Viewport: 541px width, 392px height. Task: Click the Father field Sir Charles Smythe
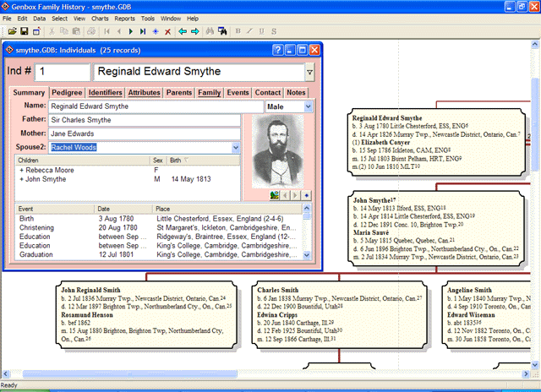pyautogui.click(x=145, y=120)
